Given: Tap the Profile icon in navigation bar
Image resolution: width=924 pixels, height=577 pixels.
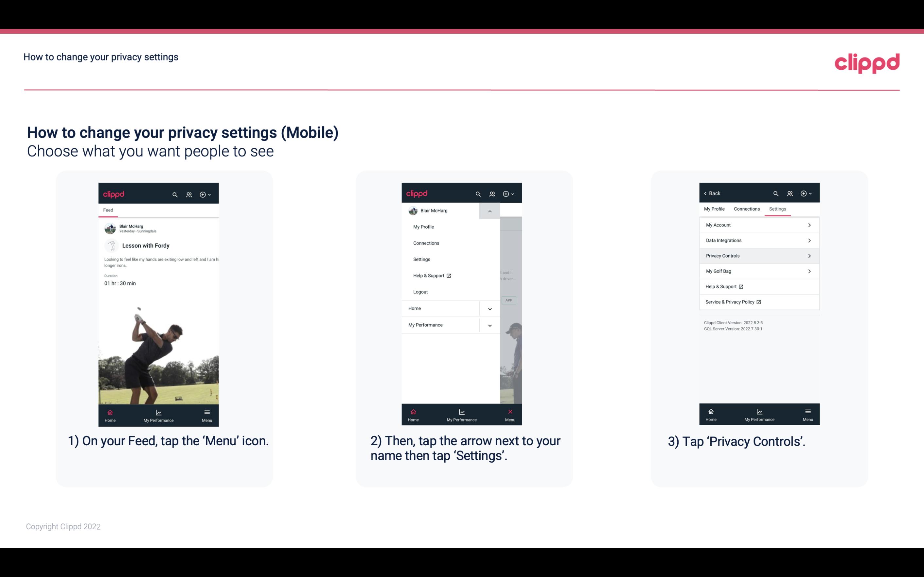Looking at the screenshot, I should [189, 194].
